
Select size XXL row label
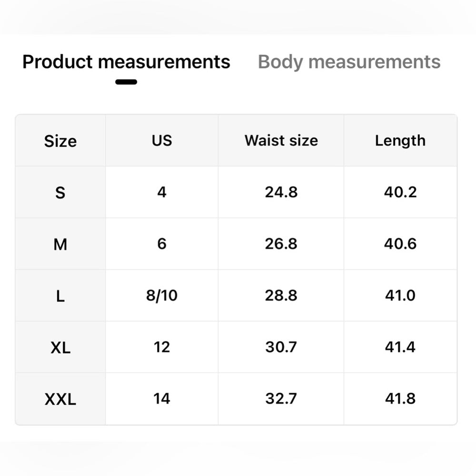tap(60, 398)
